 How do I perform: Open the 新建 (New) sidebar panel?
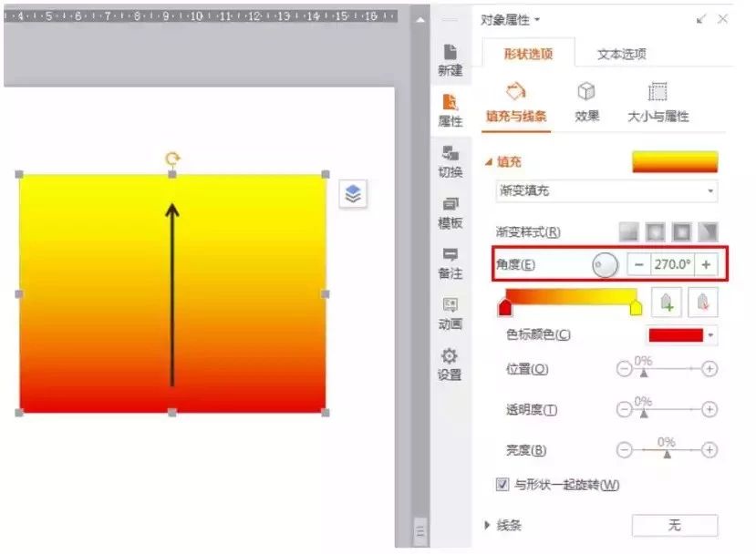point(450,60)
